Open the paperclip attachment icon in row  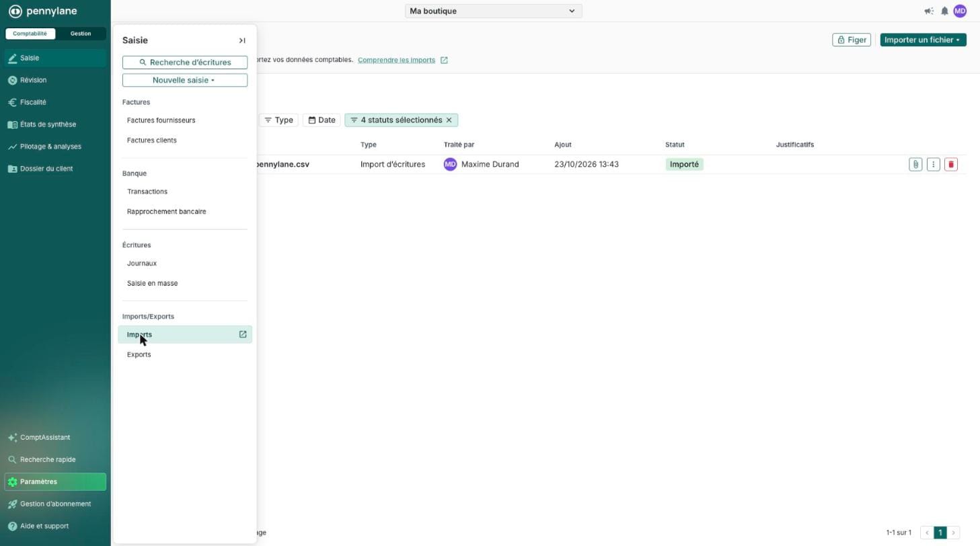915,165
